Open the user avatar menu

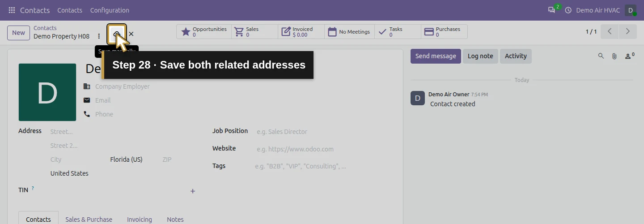[631, 10]
